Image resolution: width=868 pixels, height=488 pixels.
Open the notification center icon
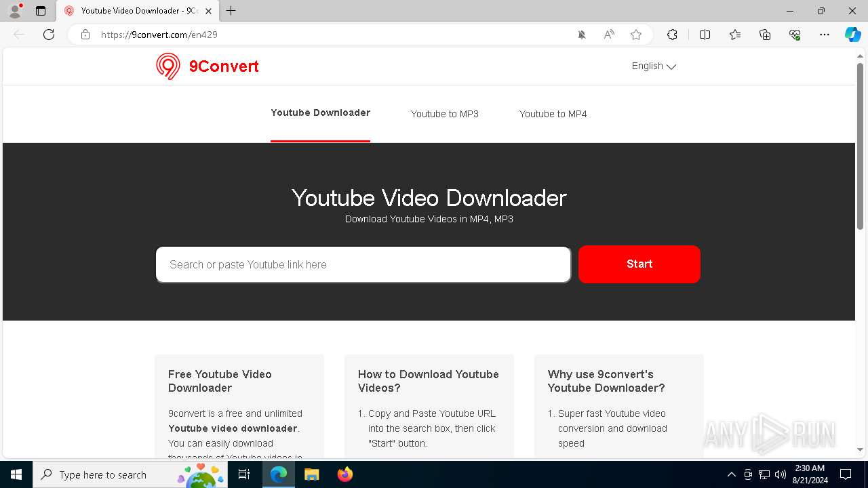(x=846, y=474)
